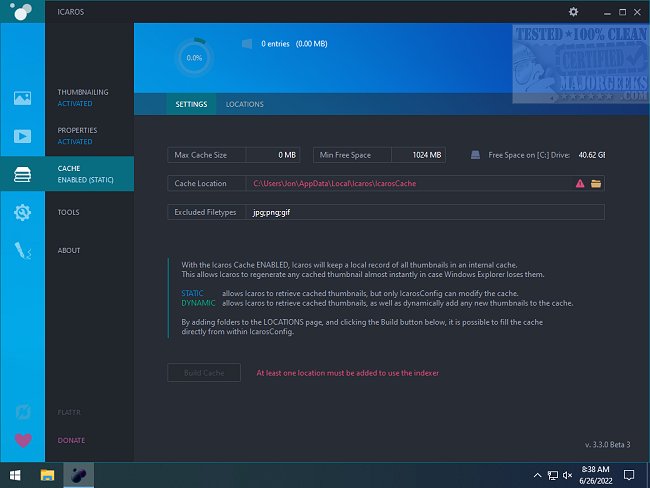650x488 pixels.
Task: Open Windows Start menu
Action: (15, 475)
